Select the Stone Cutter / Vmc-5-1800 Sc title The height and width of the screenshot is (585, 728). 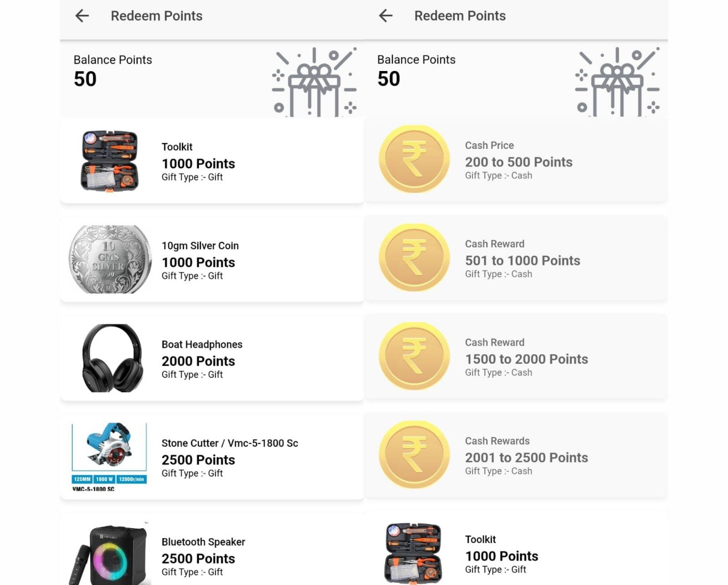click(x=230, y=443)
